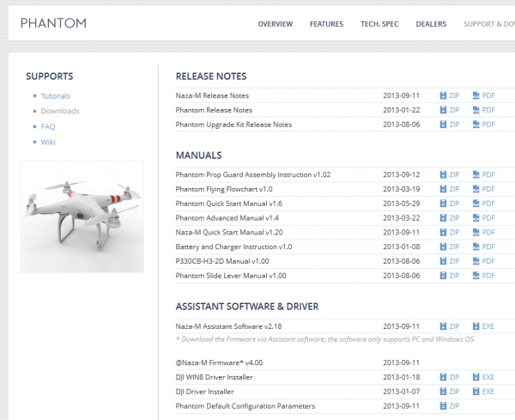
Task: Click the Assistant Software & Driver heading
Action: tap(247, 307)
